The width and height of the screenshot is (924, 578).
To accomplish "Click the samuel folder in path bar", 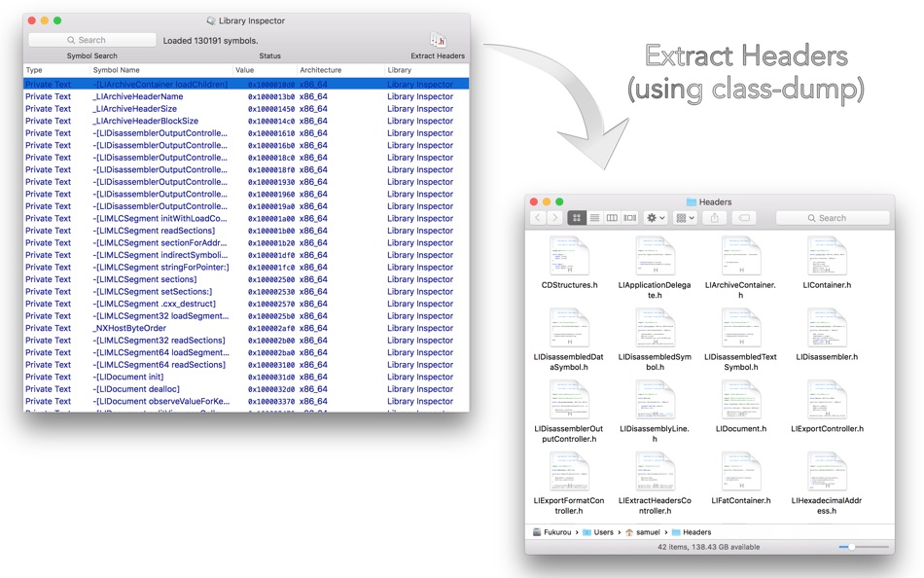I will point(642,532).
